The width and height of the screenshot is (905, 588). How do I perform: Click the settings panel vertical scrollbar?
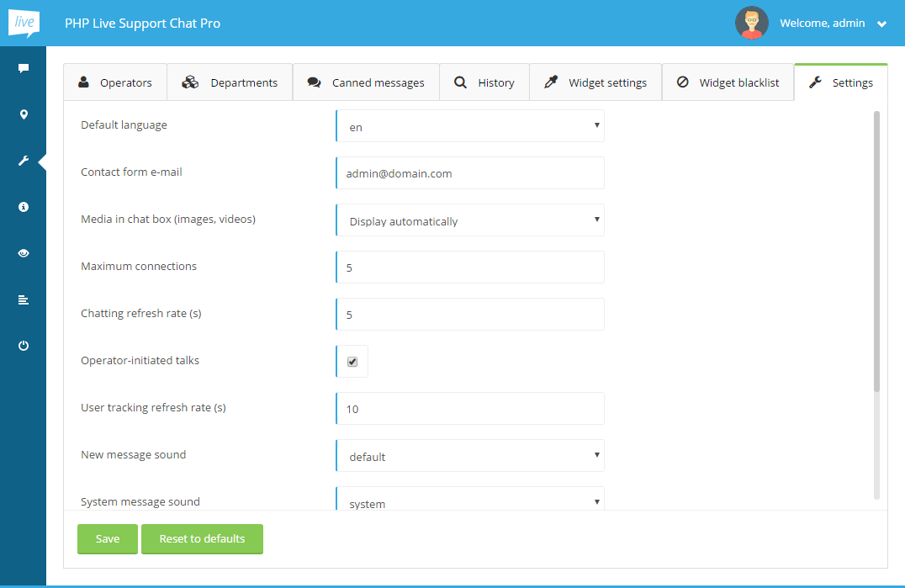click(x=876, y=252)
